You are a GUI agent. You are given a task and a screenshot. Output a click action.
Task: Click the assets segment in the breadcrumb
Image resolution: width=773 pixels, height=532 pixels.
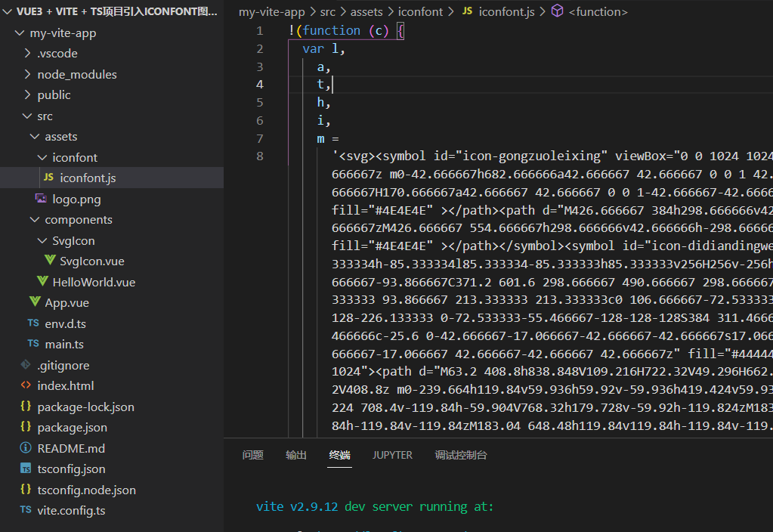coord(367,11)
